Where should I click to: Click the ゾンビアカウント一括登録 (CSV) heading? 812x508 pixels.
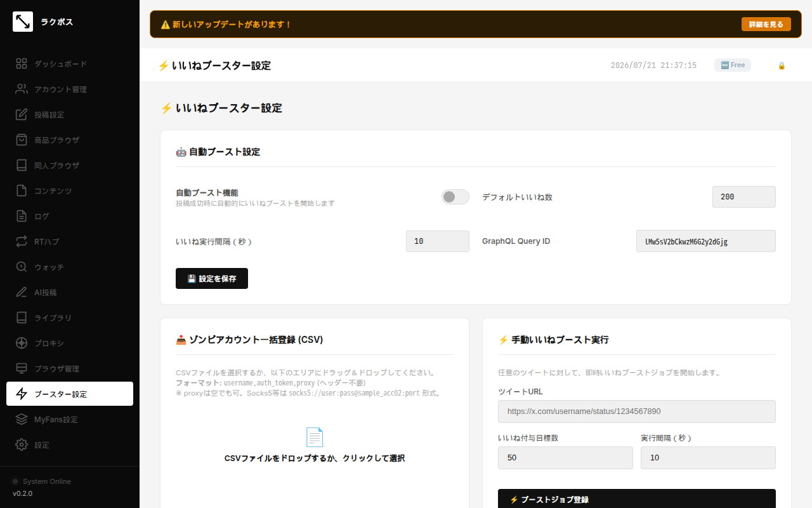(x=249, y=340)
